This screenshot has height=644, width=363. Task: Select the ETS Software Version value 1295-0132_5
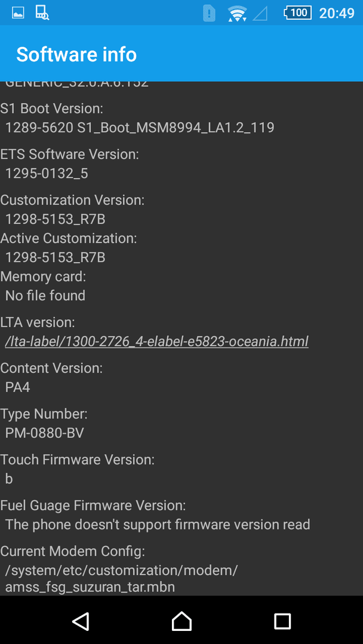point(47,174)
